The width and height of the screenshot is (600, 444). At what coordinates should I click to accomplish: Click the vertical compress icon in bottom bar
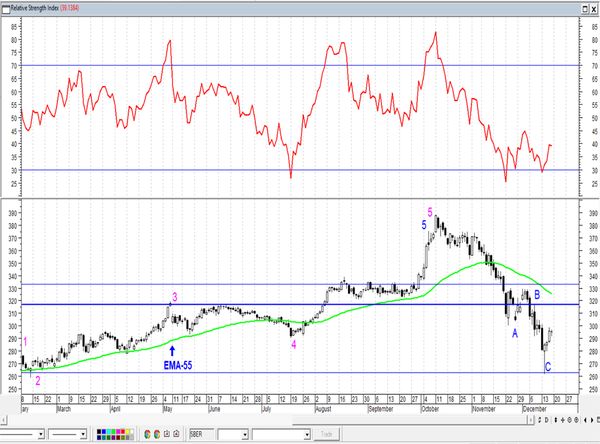coord(556,420)
